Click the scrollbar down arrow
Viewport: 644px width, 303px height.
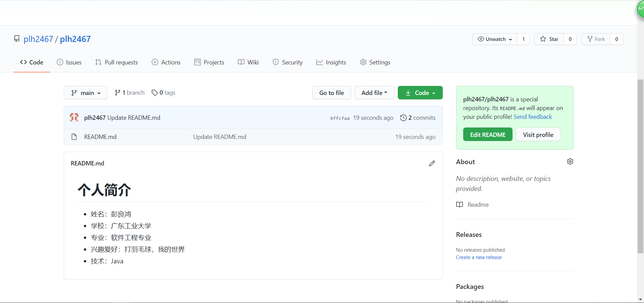pyautogui.click(x=640, y=299)
